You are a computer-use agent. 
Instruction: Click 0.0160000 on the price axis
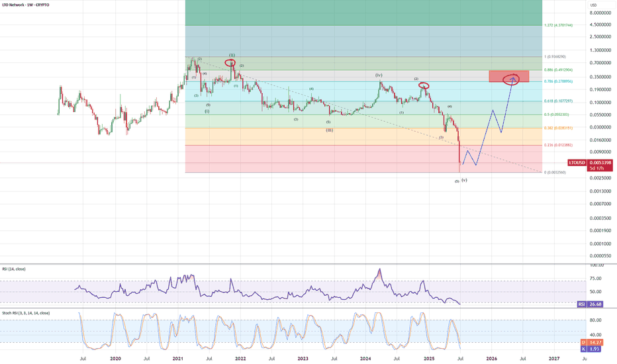pyautogui.click(x=600, y=140)
